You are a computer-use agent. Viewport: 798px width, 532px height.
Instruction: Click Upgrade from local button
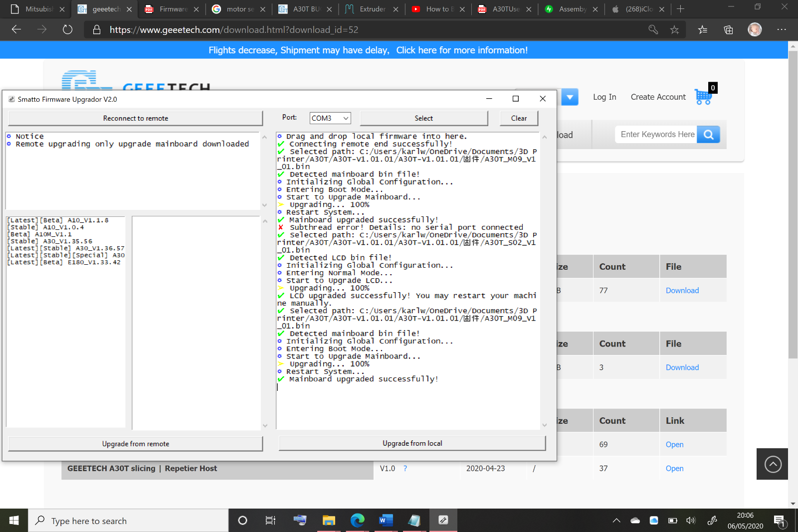[412, 443]
